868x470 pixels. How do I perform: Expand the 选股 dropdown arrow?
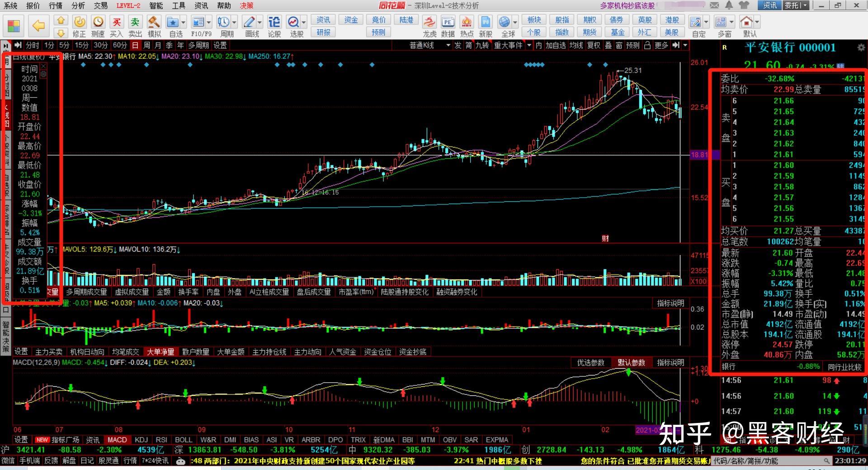[304, 22]
